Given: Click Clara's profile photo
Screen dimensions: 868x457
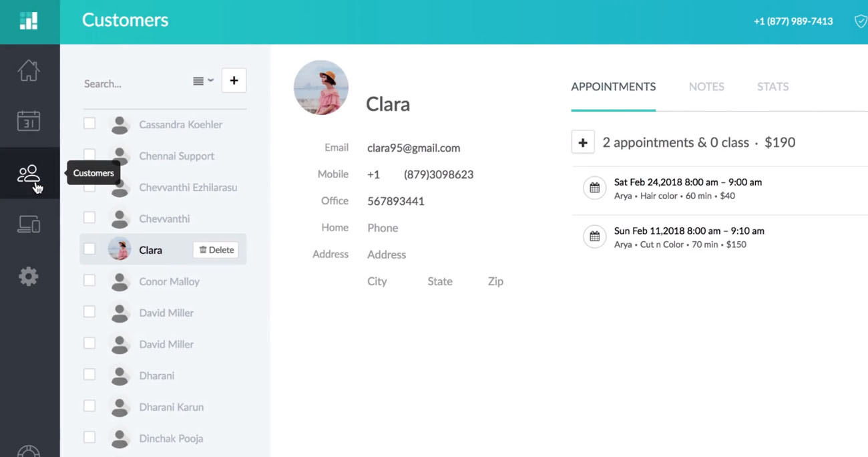Looking at the screenshot, I should [x=321, y=88].
